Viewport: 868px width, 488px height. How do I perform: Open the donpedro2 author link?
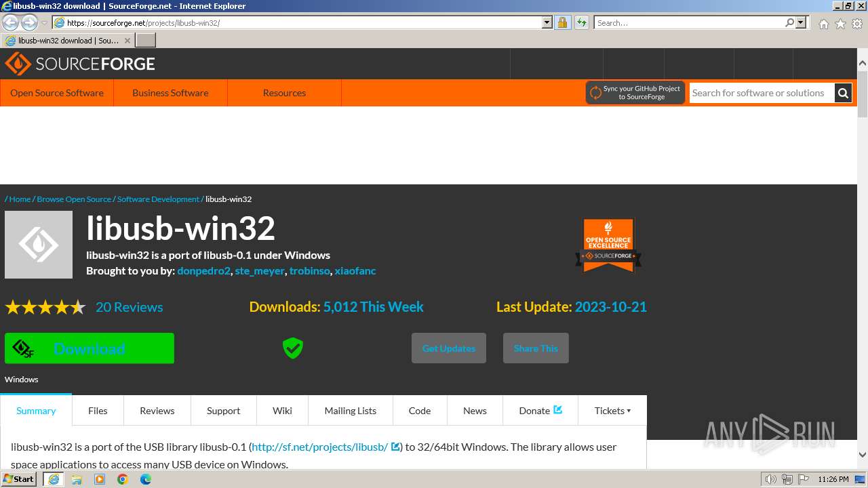point(203,271)
